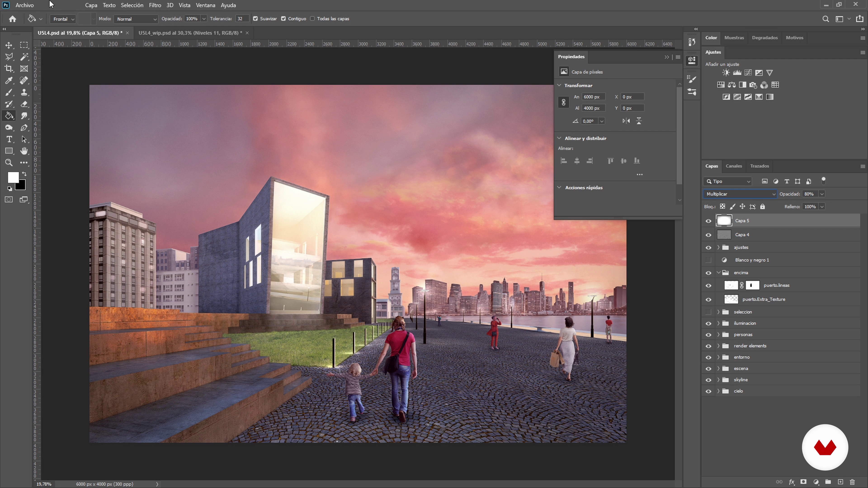
Task: Open the Selección menu
Action: (132, 5)
